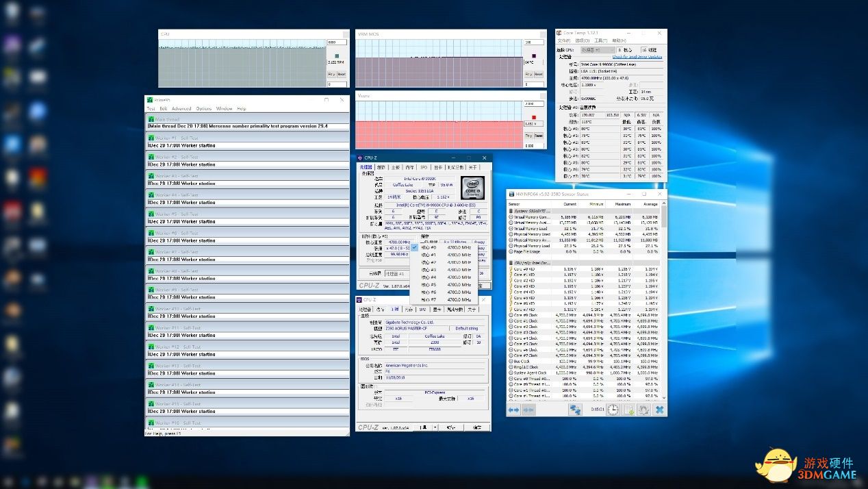This screenshot has height=489, width=868.
Task: Open Core Temp CPU selection dropdown
Action: tap(597, 50)
